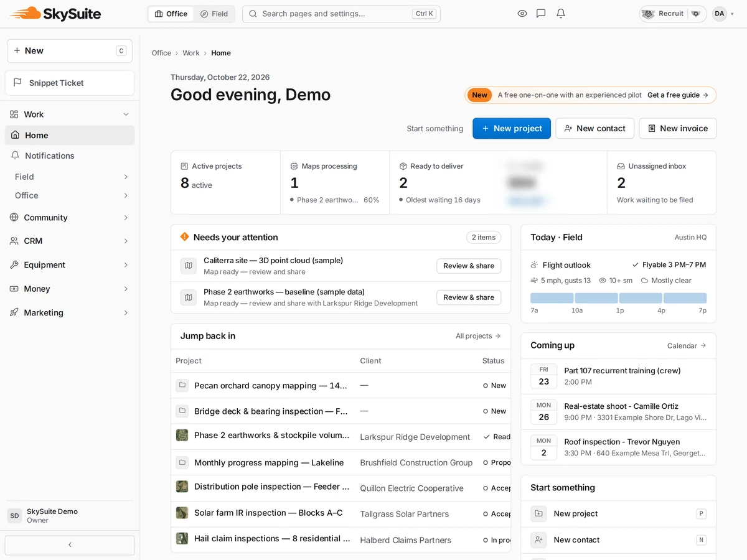Collapse the sidebar with bottom chevron
The width and height of the screenshot is (747, 560).
[x=70, y=544]
